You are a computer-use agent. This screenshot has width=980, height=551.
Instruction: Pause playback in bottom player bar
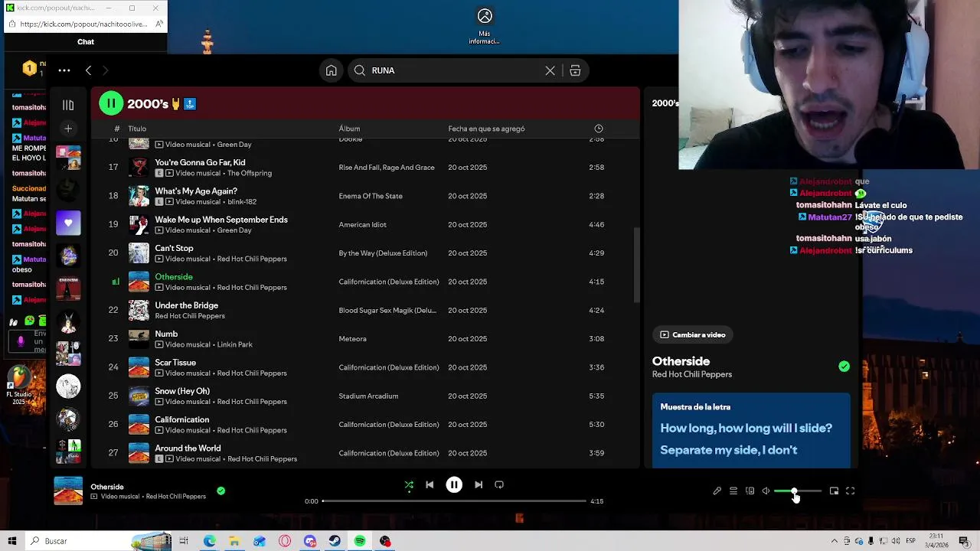point(454,484)
